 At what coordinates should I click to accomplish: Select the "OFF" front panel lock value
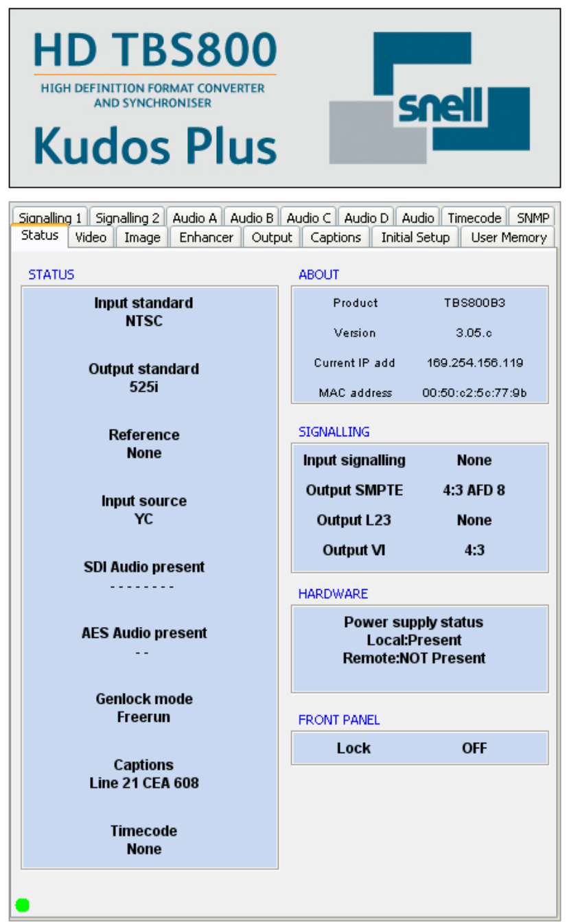(x=474, y=748)
